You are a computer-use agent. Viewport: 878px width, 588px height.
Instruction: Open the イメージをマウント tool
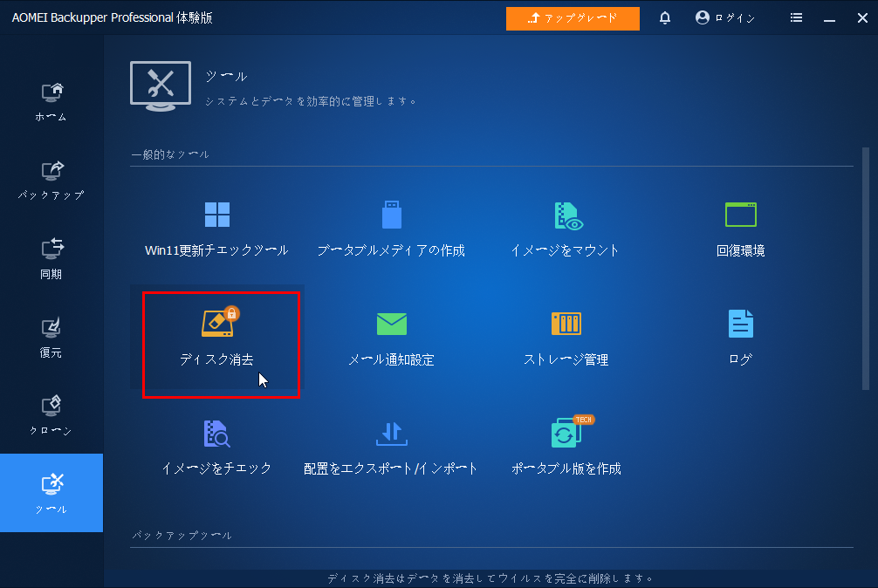(566, 229)
